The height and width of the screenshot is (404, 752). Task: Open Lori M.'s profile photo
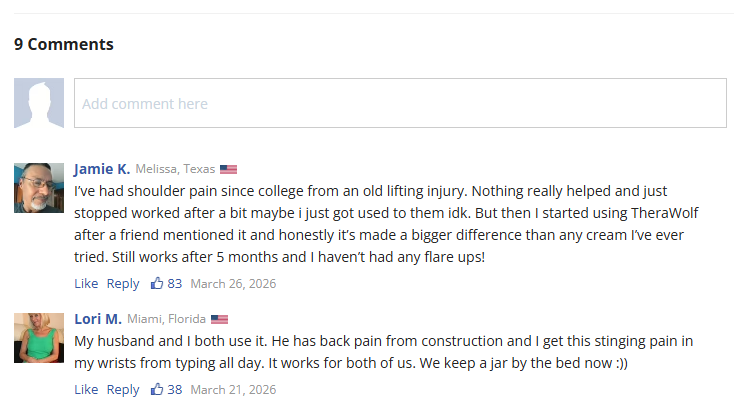click(x=39, y=337)
